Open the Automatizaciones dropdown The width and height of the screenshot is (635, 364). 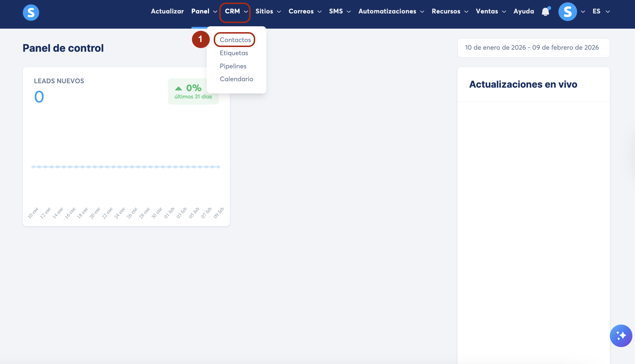391,11
